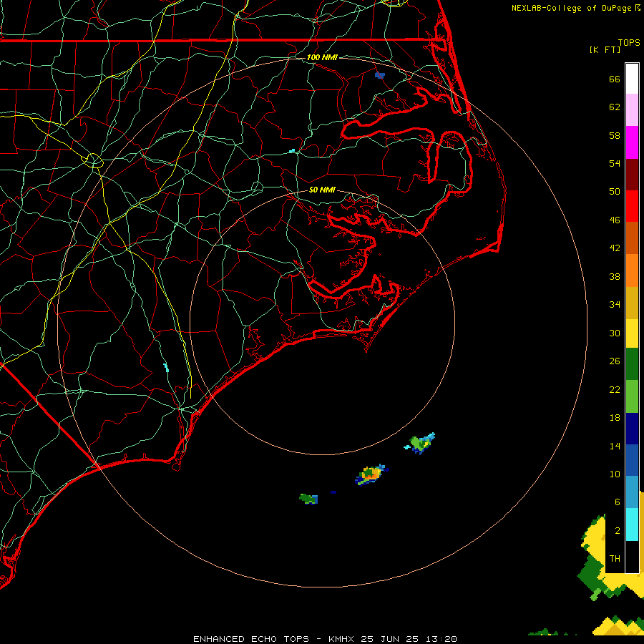Click the legend value 54
Viewport: 644px width, 644px height.
pyautogui.click(x=615, y=163)
